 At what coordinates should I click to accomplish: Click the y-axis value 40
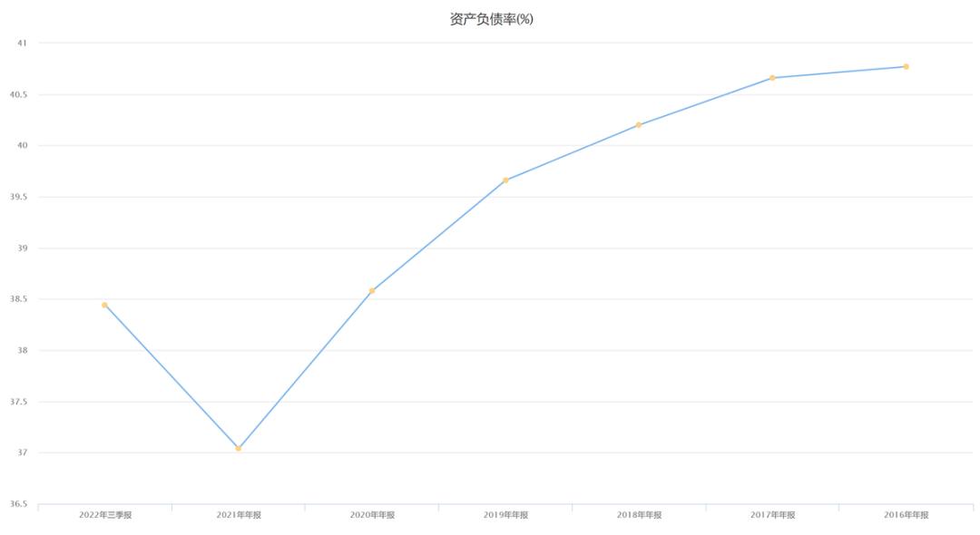23,145
